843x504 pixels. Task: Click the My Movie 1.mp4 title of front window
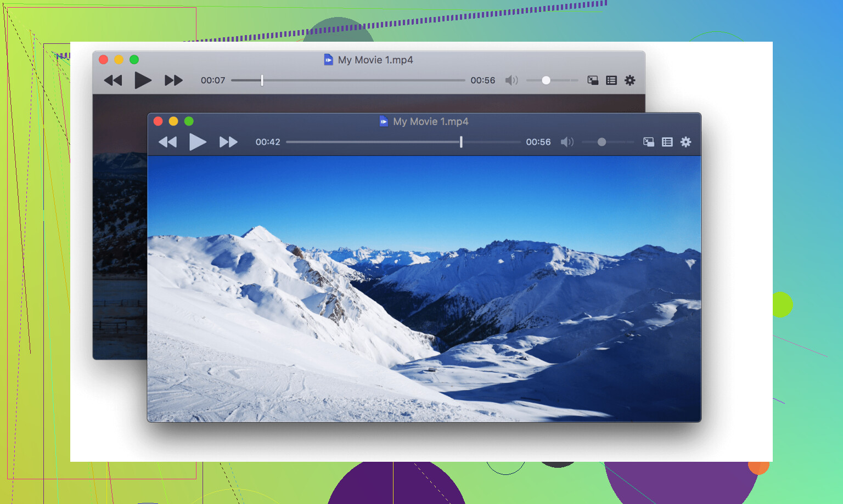tap(431, 121)
